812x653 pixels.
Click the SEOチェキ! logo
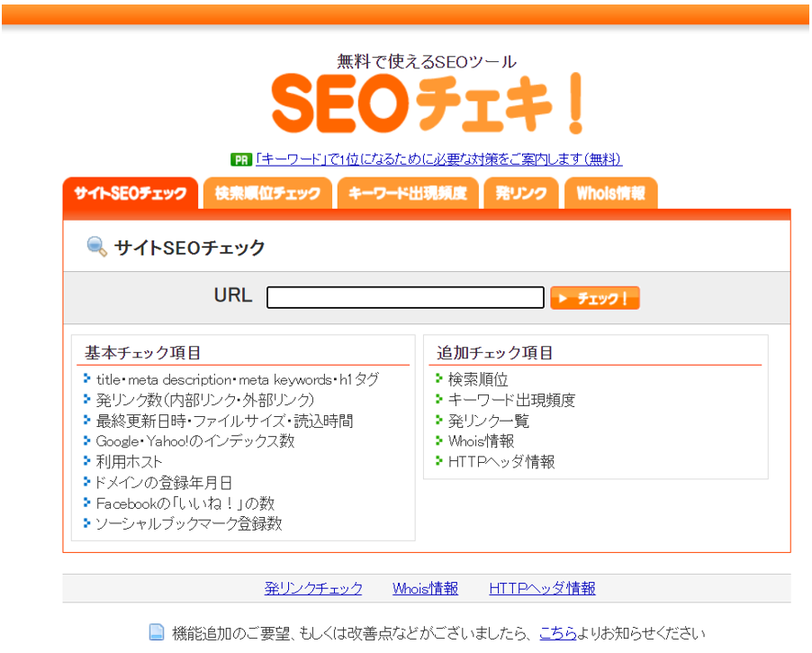pyautogui.click(x=428, y=104)
